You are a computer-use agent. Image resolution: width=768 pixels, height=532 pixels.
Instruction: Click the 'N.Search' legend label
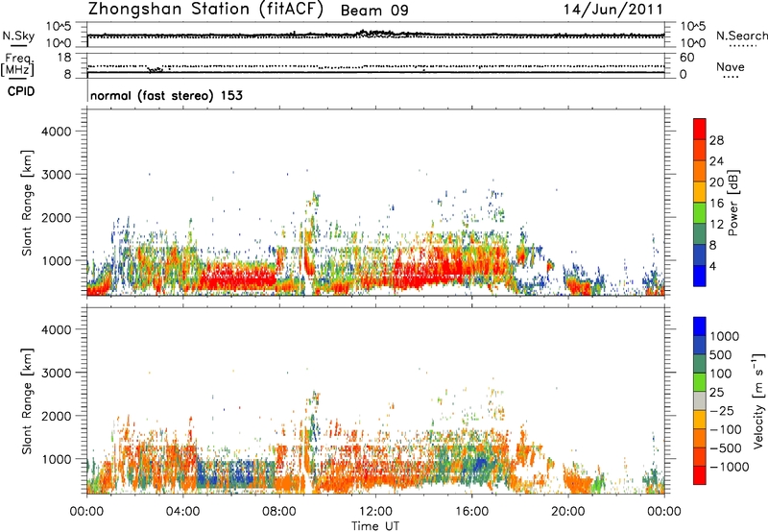coord(741,36)
